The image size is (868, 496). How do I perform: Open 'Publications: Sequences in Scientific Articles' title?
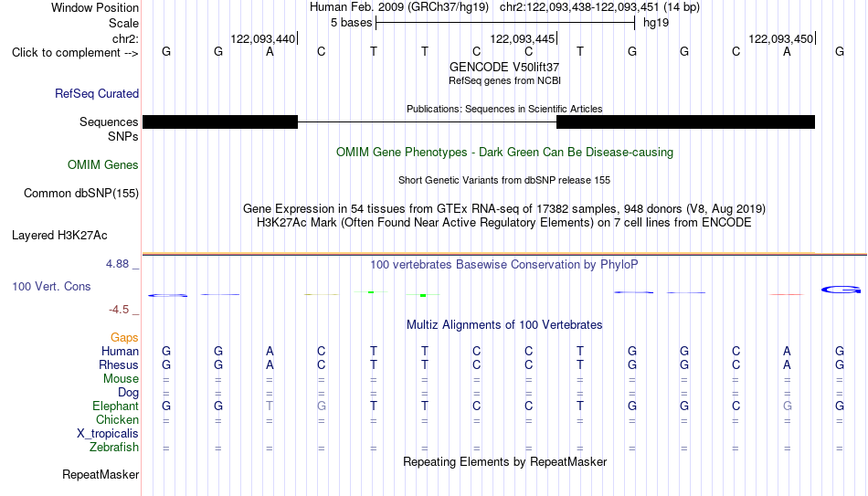click(x=504, y=109)
